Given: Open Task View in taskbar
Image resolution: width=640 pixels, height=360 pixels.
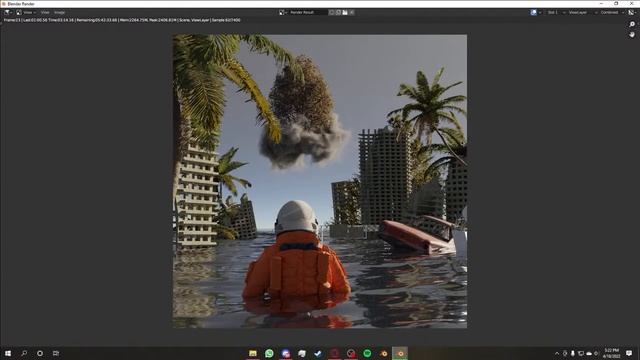Looking at the screenshot, I should coord(56,353).
